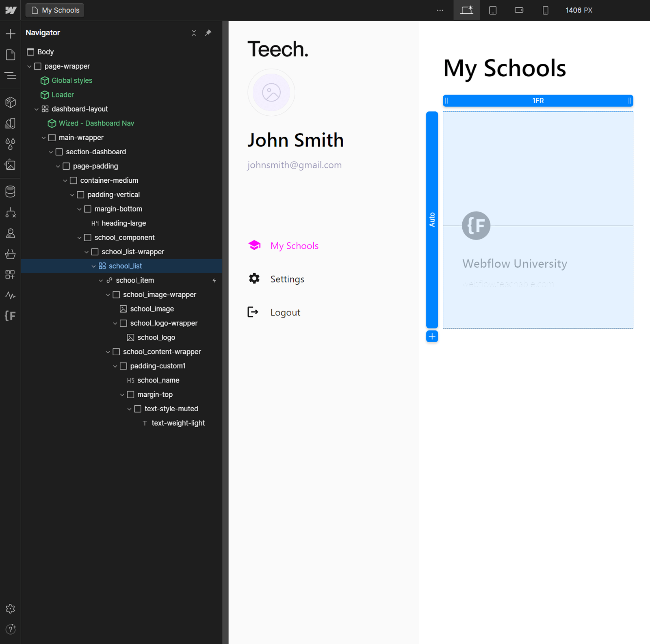The width and height of the screenshot is (650, 644).
Task: Open the Ecommerce panel
Action: click(10, 254)
